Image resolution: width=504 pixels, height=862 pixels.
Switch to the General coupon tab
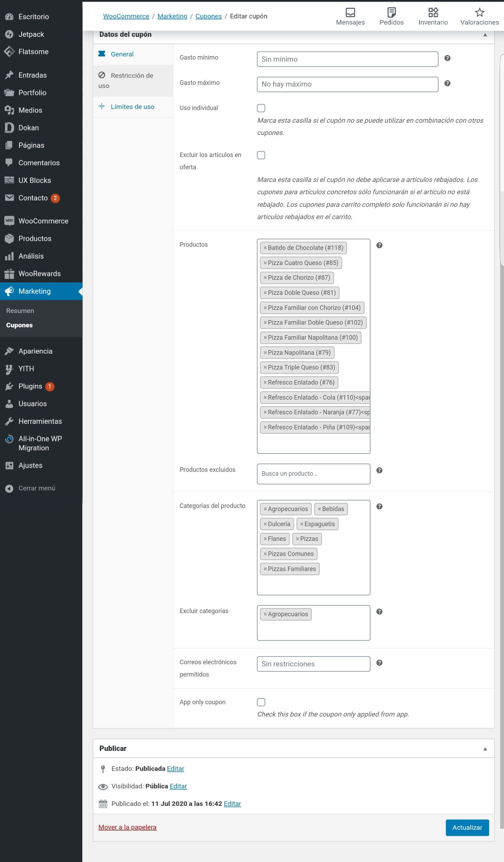pos(133,54)
